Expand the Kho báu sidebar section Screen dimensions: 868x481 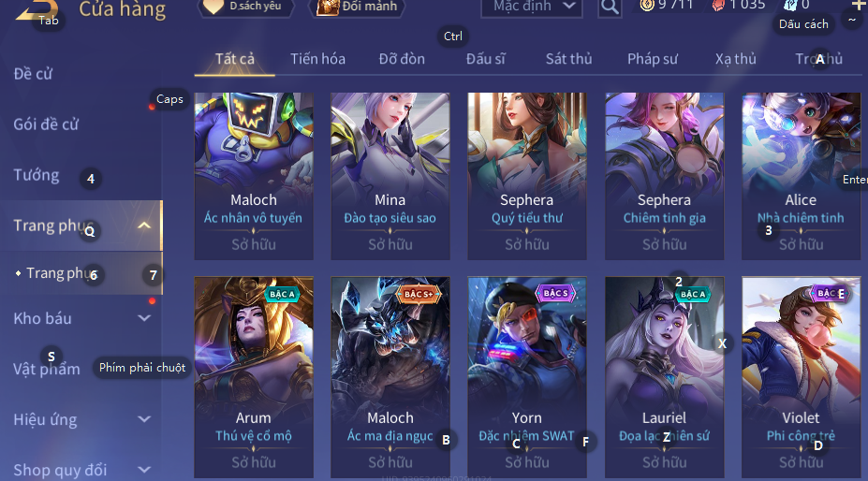click(x=144, y=318)
